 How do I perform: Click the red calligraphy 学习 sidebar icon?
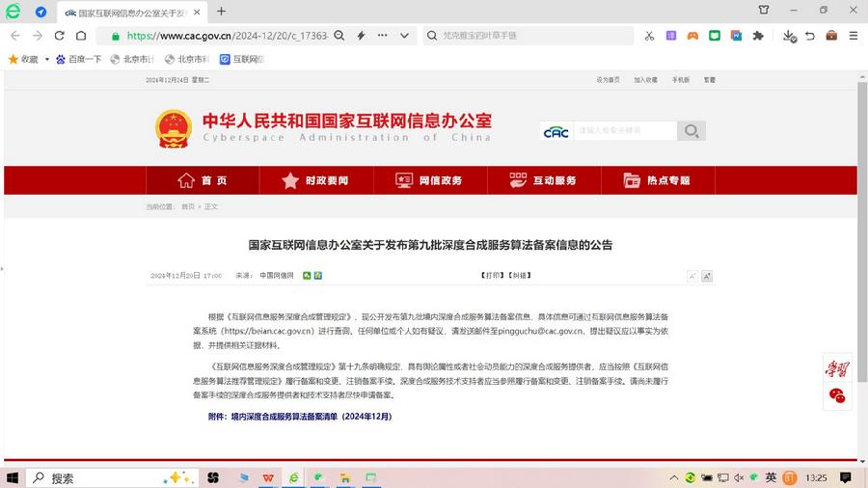[836, 368]
